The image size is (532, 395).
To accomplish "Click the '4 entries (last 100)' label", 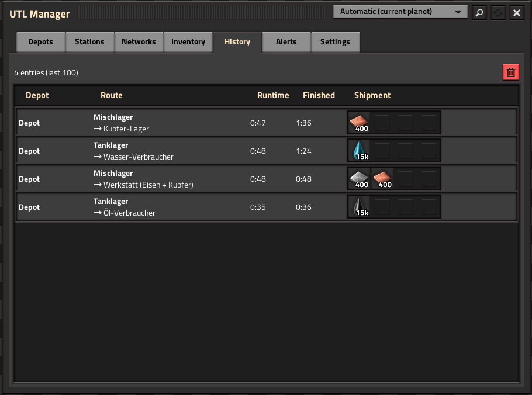I will (x=46, y=72).
